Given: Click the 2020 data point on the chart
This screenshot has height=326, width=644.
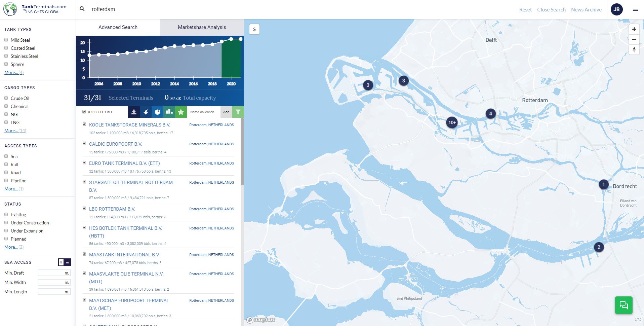Looking at the screenshot, I should pyautogui.click(x=231, y=39).
